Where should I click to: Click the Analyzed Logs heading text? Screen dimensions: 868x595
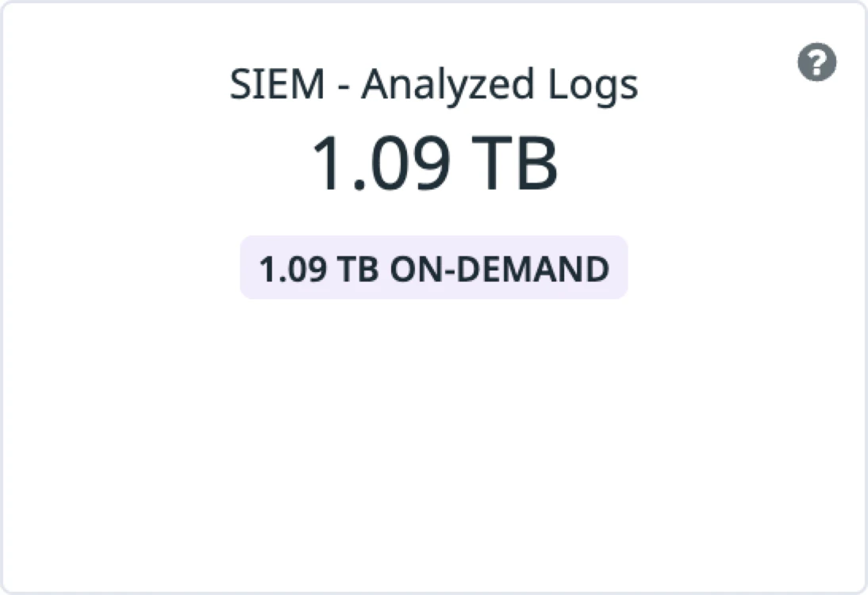point(500,84)
